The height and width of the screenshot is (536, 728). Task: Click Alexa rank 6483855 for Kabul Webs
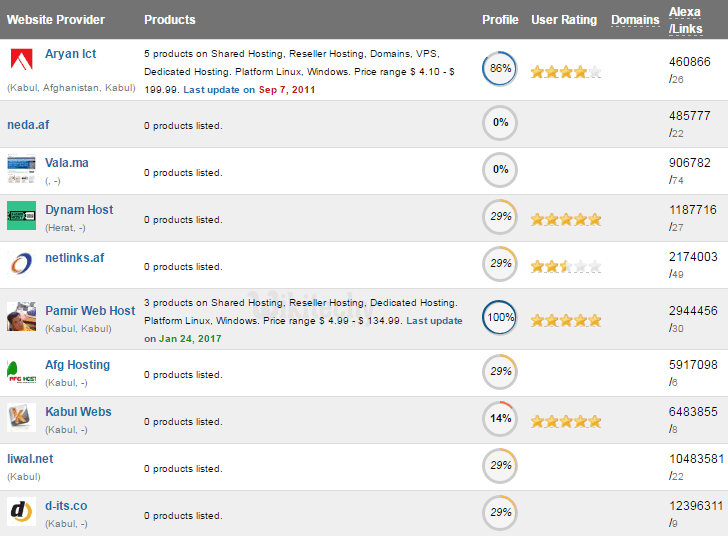point(693,412)
